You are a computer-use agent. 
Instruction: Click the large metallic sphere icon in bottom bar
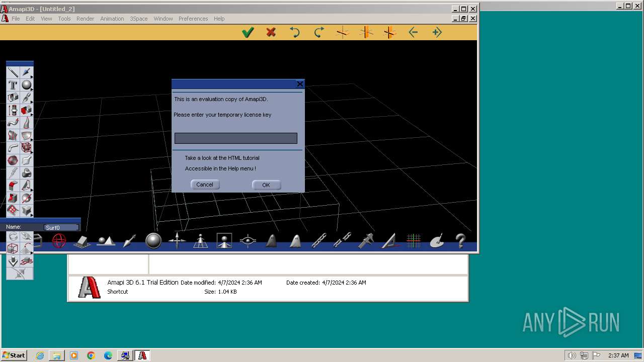[x=153, y=241]
